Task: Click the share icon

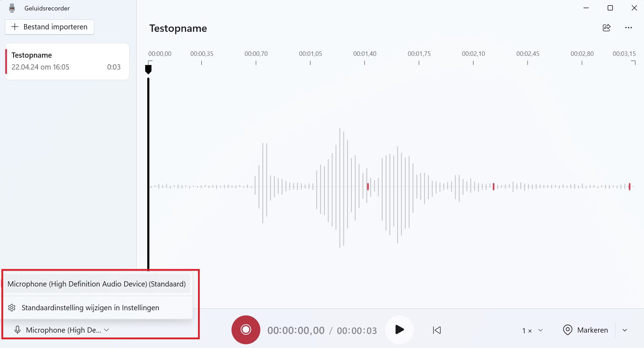Action: coord(607,28)
